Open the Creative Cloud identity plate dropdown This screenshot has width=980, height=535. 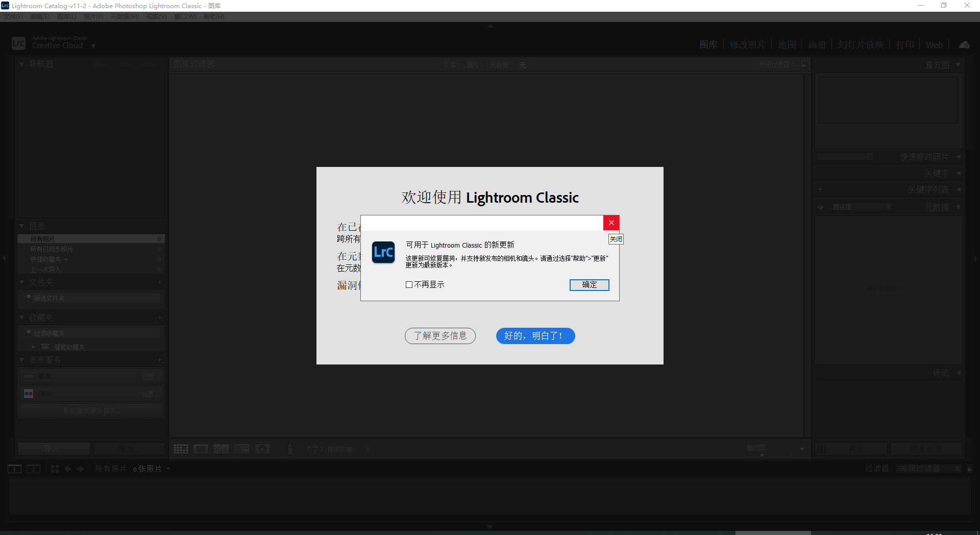pyautogui.click(x=93, y=46)
